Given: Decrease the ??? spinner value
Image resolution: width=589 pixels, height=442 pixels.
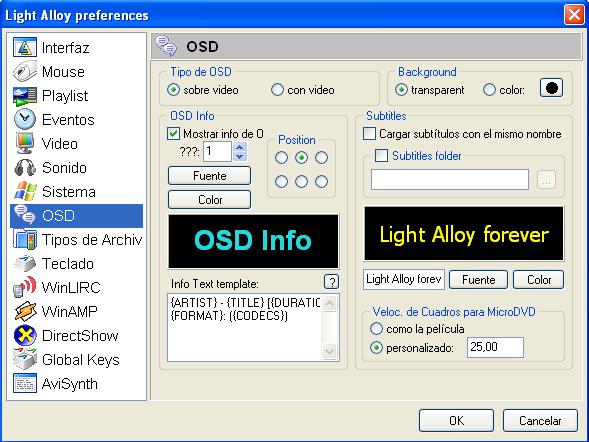Looking at the screenshot, I should pos(240,156).
